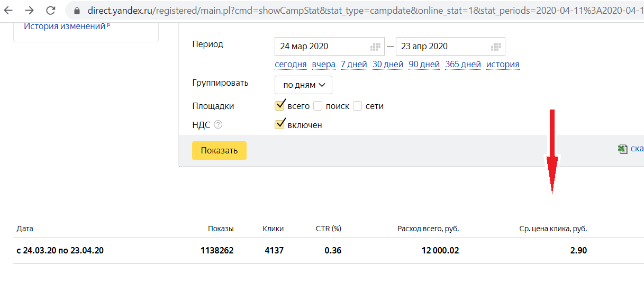Select the '365 дней' period link
The image size is (644, 282).
pos(463,65)
